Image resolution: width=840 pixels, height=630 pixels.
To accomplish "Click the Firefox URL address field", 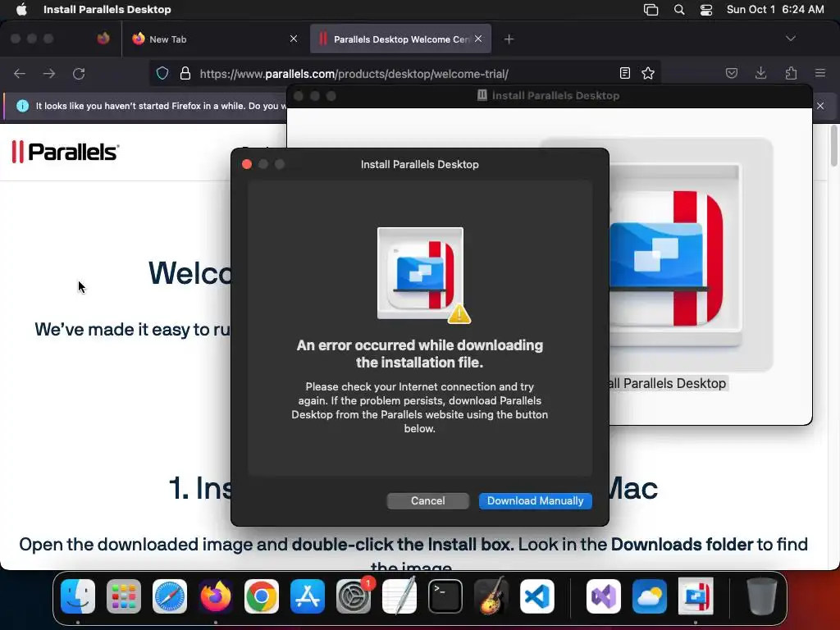I will click(x=404, y=73).
